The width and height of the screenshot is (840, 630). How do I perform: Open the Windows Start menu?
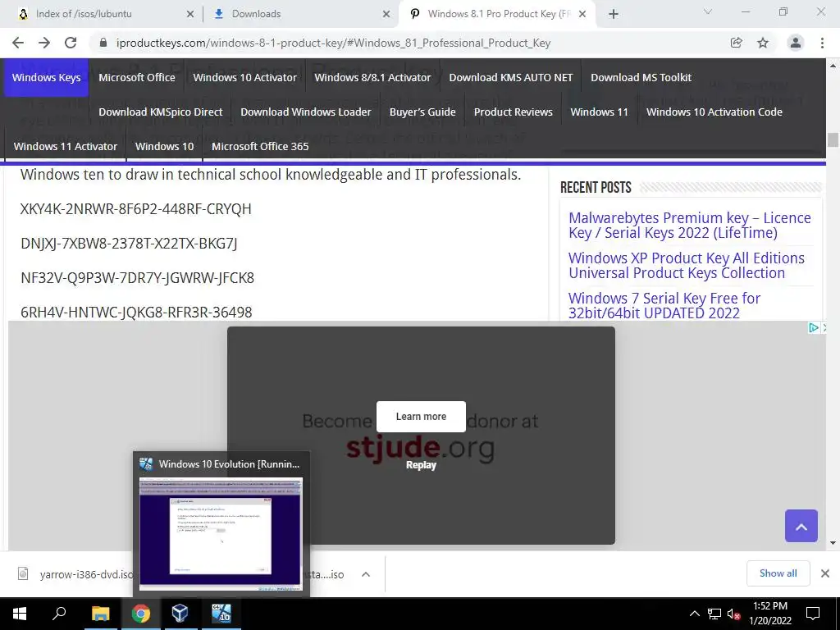(x=20, y=614)
